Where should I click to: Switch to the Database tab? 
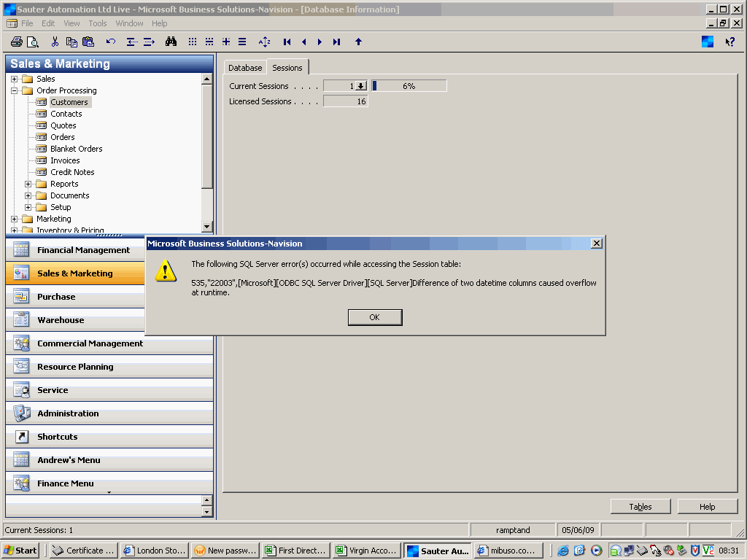pos(245,68)
